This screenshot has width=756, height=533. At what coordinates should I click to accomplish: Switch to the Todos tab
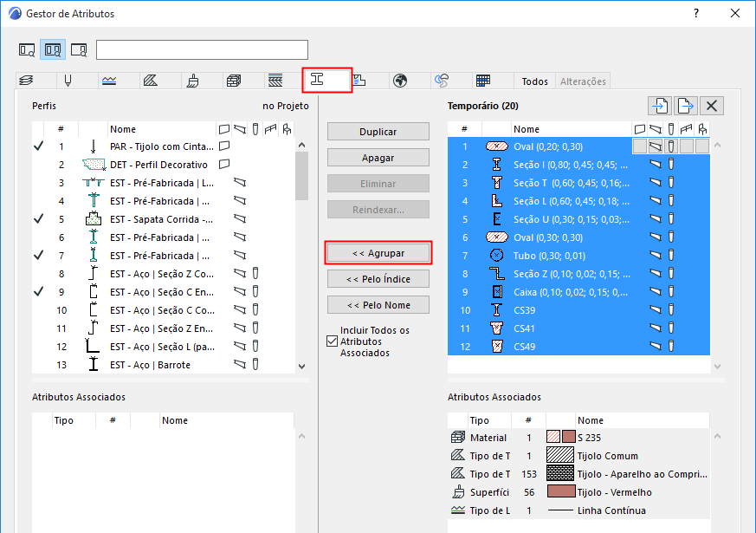coord(534,81)
